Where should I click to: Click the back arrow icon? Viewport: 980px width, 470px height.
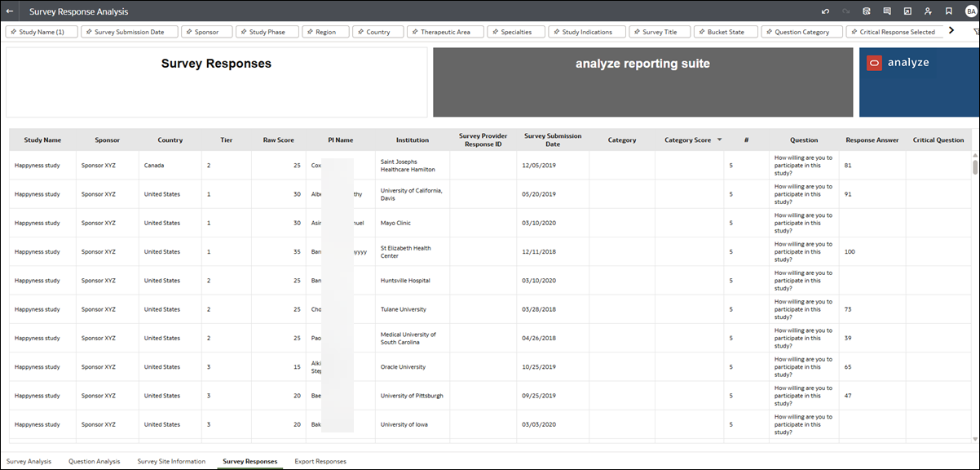pyautogui.click(x=9, y=11)
